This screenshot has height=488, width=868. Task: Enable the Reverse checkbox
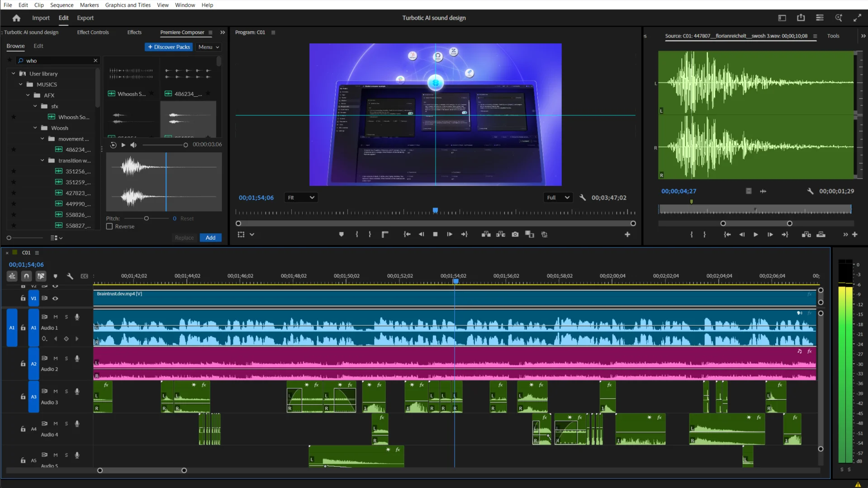tap(109, 227)
